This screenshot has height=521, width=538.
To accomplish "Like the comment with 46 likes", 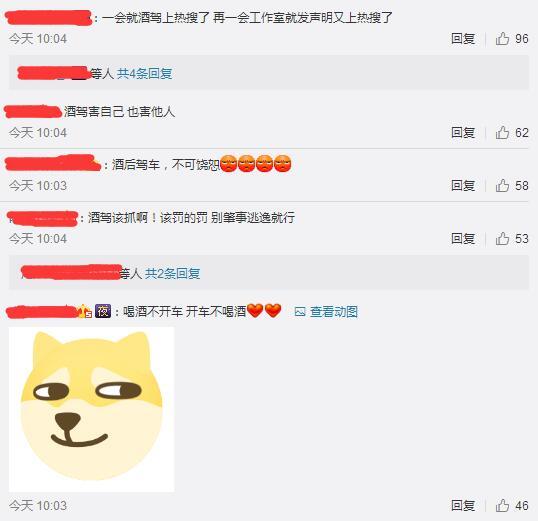I will [502, 505].
